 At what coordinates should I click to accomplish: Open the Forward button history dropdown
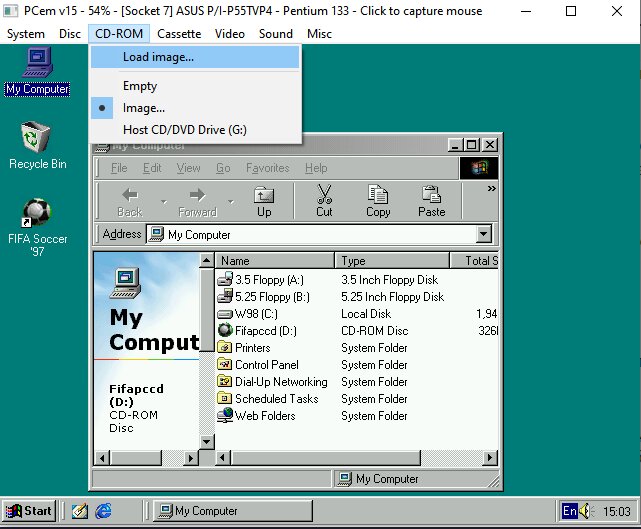231,202
